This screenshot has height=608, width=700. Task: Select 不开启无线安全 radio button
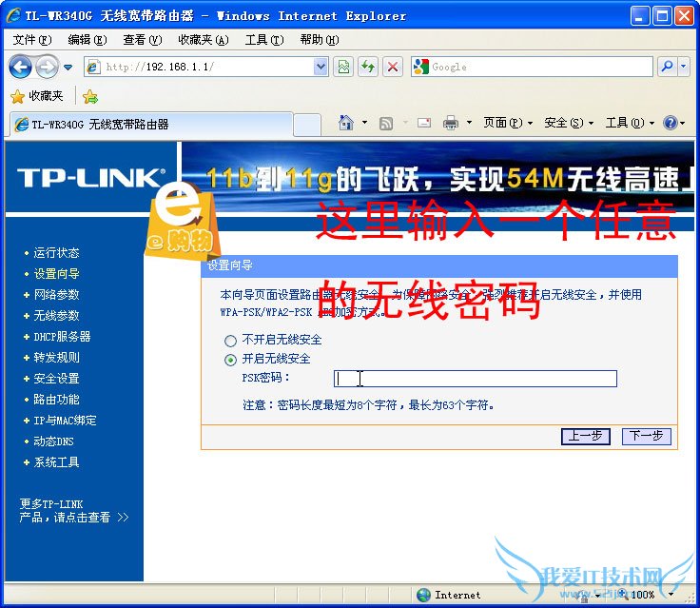[x=230, y=341]
